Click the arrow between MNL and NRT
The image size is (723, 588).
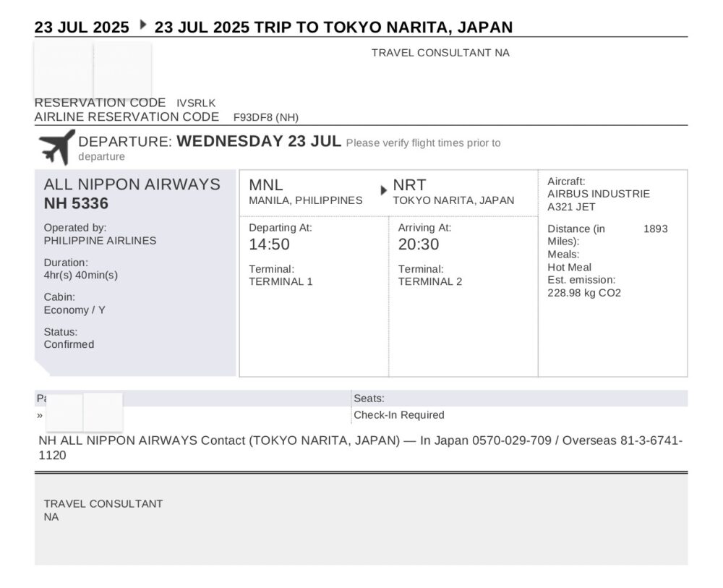(384, 190)
